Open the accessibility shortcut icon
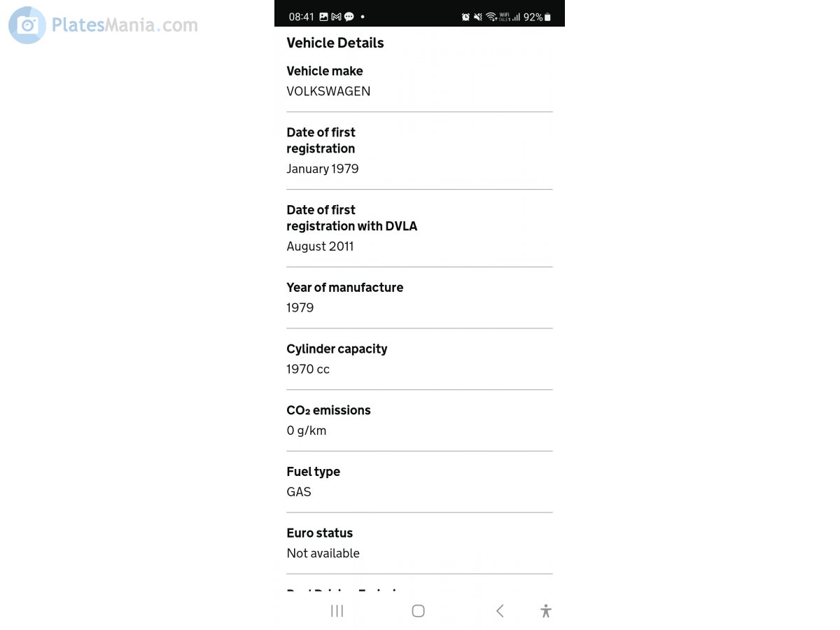Viewport: 840px width, 630px height. pos(546,611)
